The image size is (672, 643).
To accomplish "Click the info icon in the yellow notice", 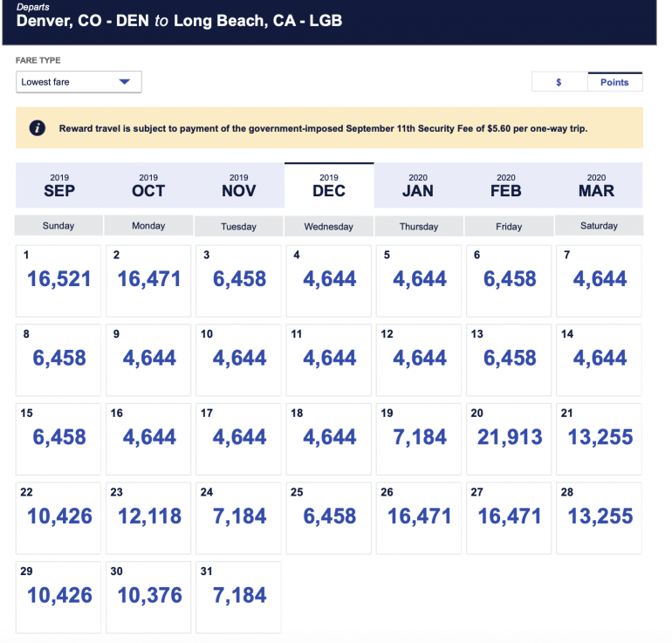I will pyautogui.click(x=38, y=128).
